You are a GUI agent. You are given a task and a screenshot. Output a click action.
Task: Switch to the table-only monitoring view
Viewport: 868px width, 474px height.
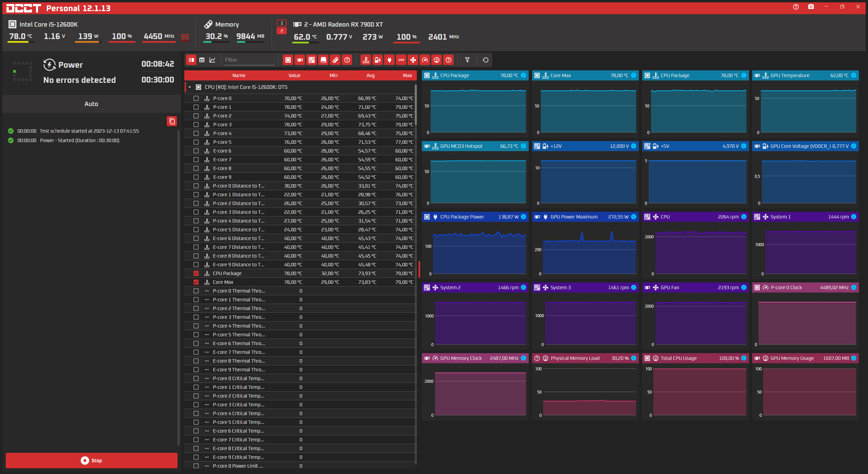point(202,60)
